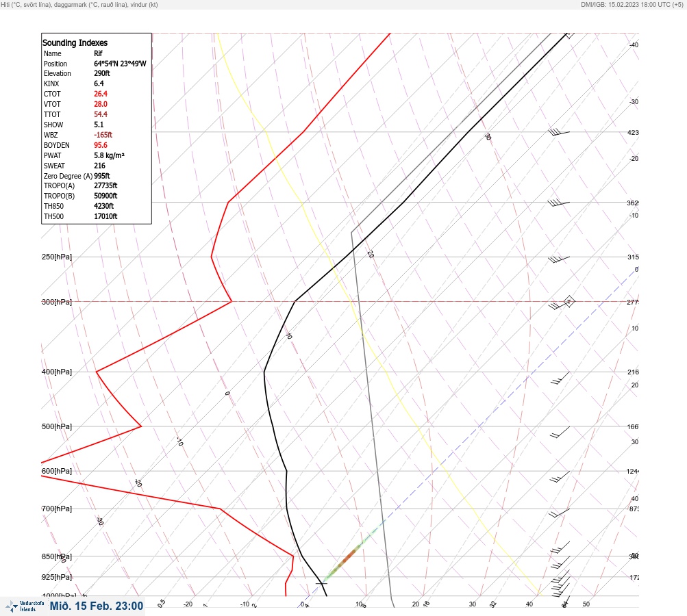This screenshot has height=616, width=687.
Task: Select the wind barb beside the 362 label
Action: pyautogui.click(x=559, y=203)
